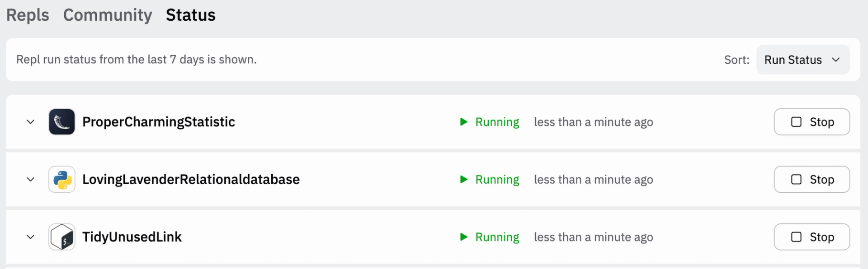Image resolution: width=868 pixels, height=269 pixels.
Task: Expand the TidyUnusedLink row chevron
Action: (x=30, y=237)
